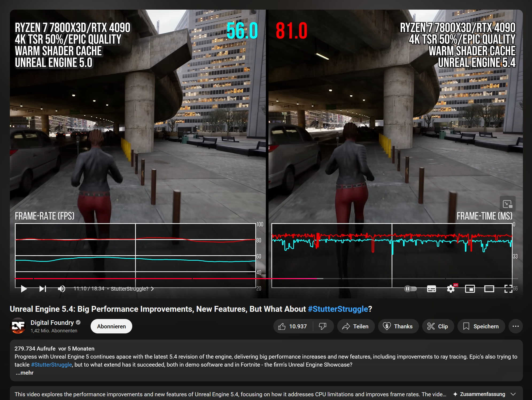The width and height of the screenshot is (532, 400).
Task: Click the Teilen share button
Action: (356, 326)
